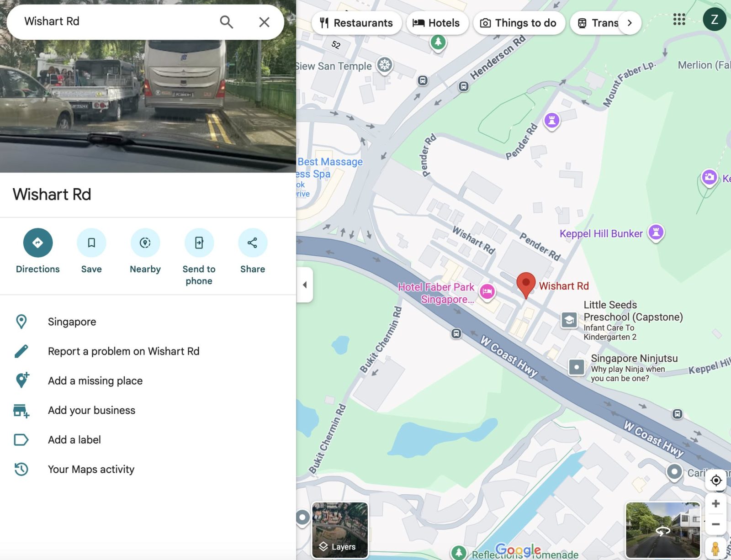The width and height of the screenshot is (731, 560).
Task: Click the Siew San Temple marker
Action: [385, 65]
